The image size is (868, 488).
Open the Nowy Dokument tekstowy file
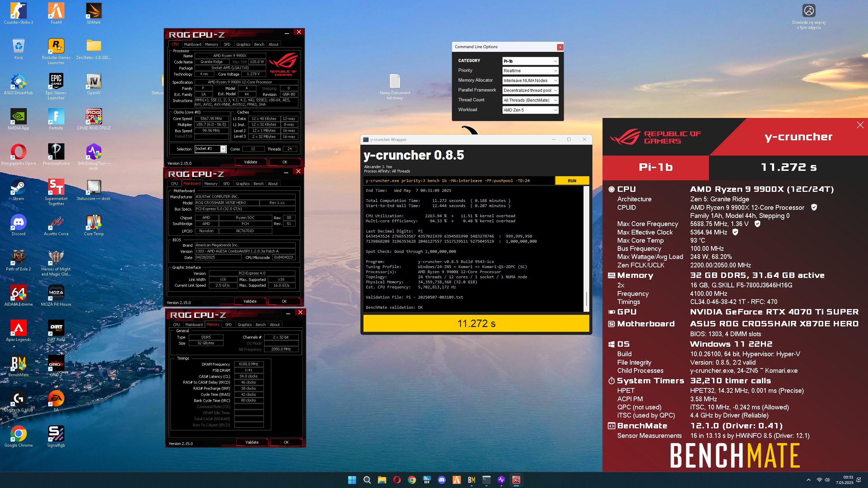coord(395,87)
